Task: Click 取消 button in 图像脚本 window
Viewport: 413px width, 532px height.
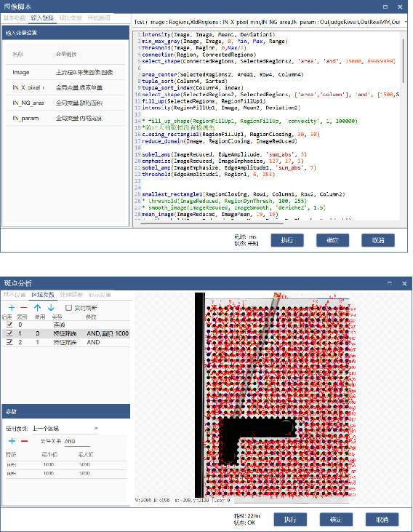Action: tap(378, 240)
